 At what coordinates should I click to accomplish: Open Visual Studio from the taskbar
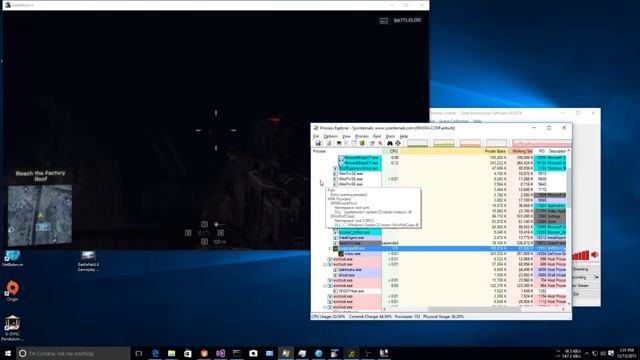tap(220, 353)
